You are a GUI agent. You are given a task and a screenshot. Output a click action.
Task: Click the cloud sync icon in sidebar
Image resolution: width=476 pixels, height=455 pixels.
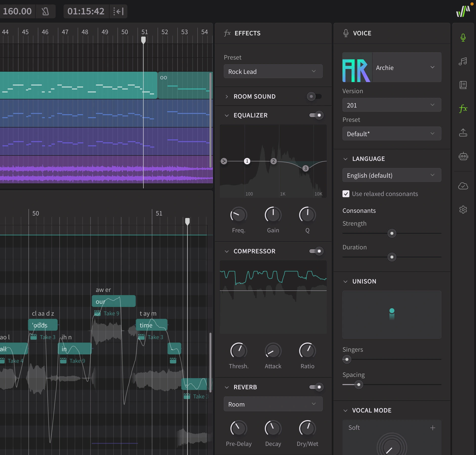(x=463, y=186)
